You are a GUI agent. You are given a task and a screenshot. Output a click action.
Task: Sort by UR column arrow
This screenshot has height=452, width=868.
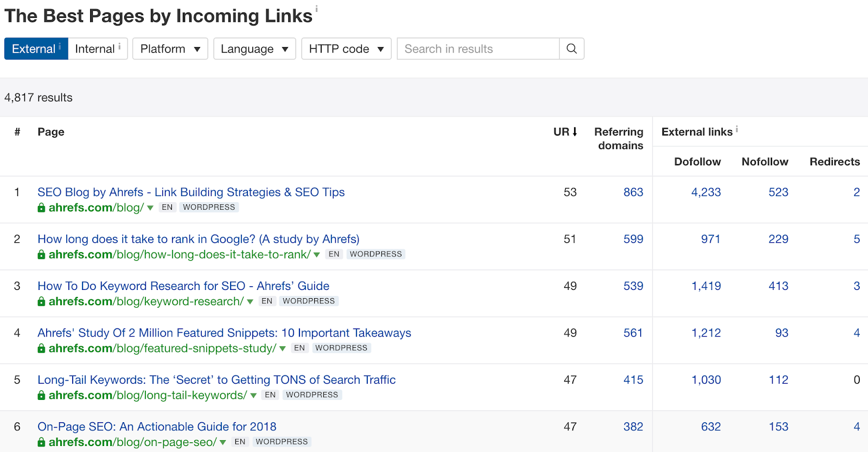point(575,132)
